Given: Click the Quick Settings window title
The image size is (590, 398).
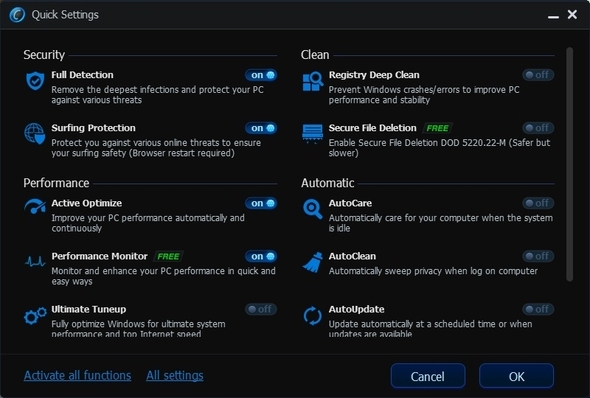Looking at the screenshot, I should pyautogui.click(x=65, y=15).
